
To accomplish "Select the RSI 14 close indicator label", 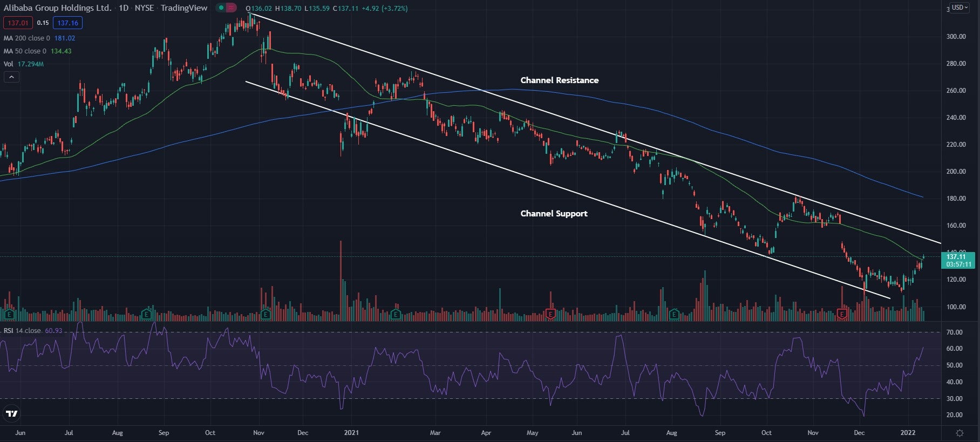I will [x=22, y=331].
